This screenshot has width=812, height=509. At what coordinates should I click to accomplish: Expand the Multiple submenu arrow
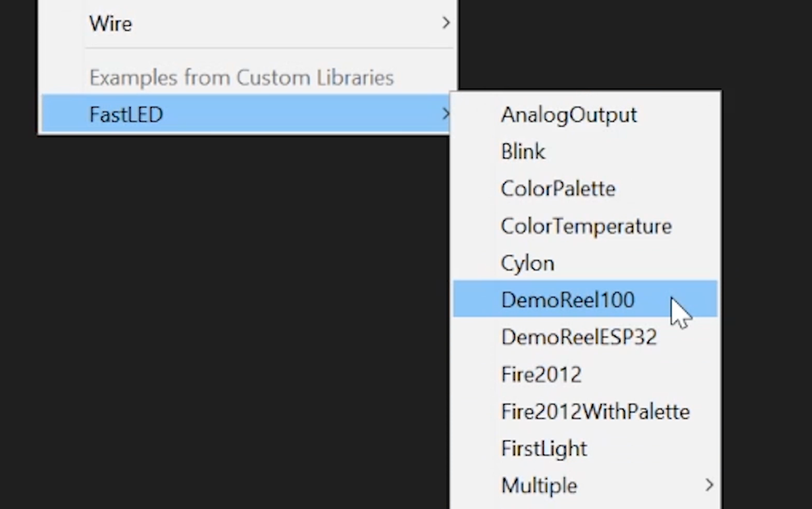(709, 485)
